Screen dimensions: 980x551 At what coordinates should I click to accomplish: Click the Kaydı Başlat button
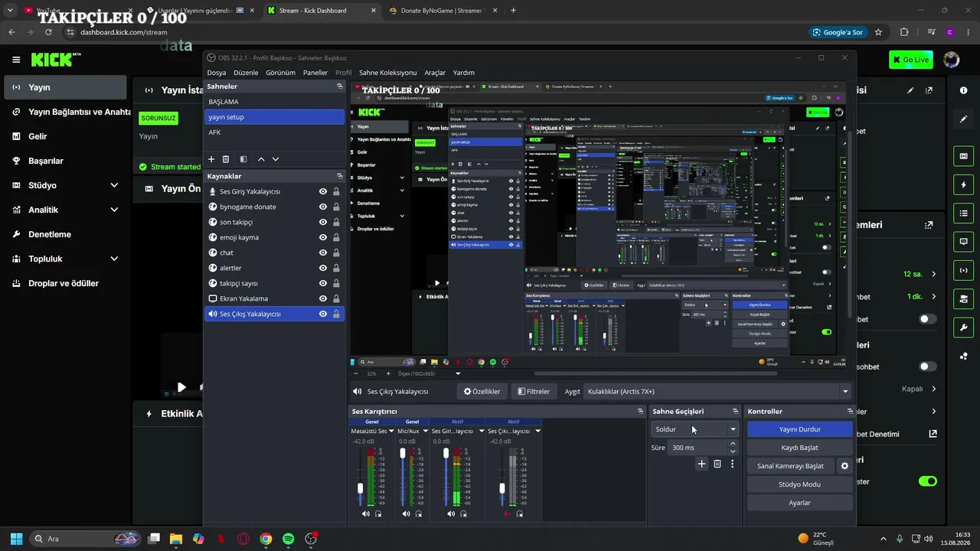pos(799,448)
